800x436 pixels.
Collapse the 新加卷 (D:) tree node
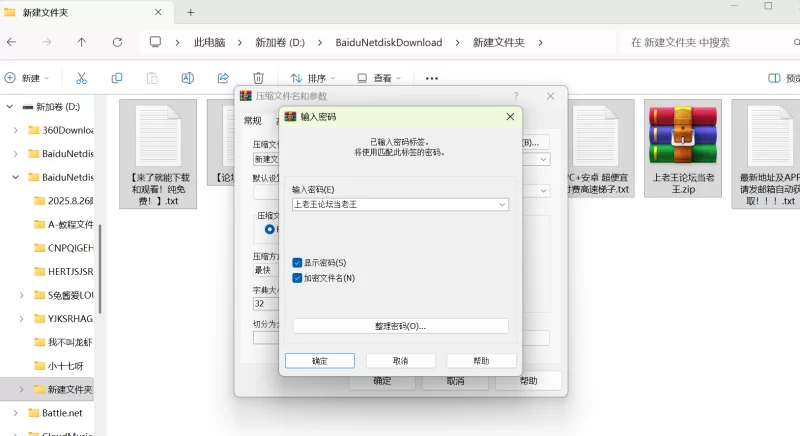[10, 107]
